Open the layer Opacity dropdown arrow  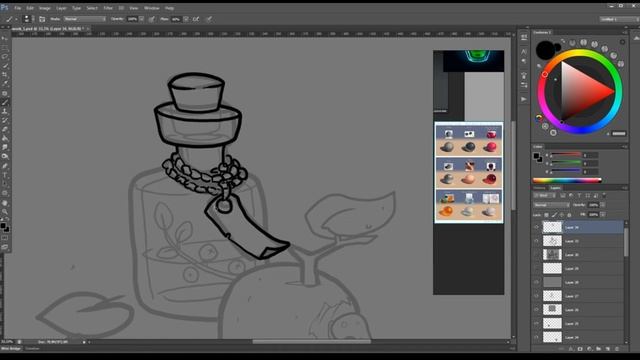pos(603,205)
